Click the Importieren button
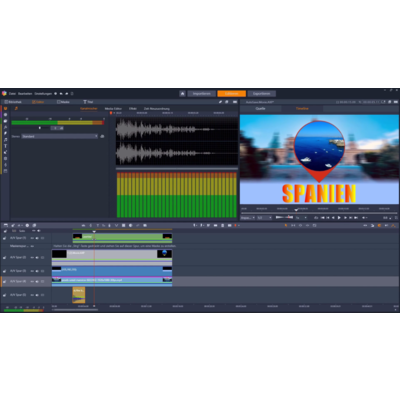400x400 pixels. [x=201, y=94]
